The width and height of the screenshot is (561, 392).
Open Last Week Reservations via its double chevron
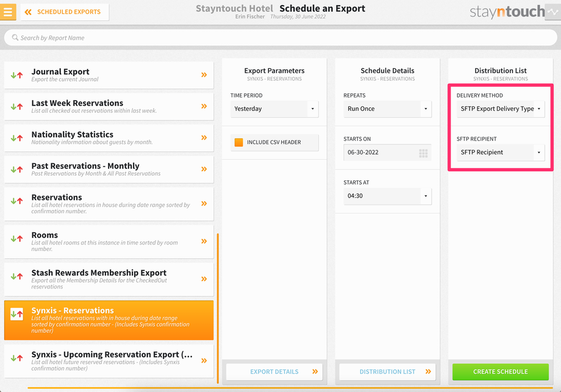(204, 106)
